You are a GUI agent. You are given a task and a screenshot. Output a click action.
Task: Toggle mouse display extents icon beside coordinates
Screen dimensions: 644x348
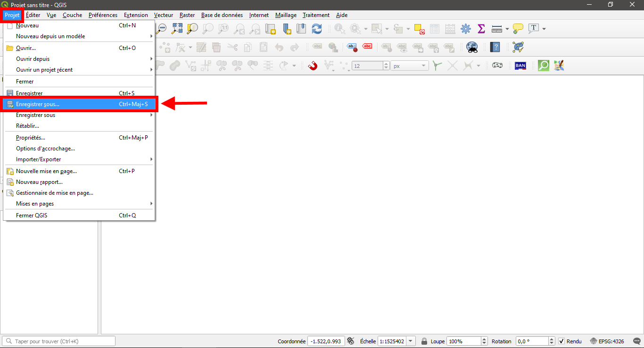tap(350, 341)
